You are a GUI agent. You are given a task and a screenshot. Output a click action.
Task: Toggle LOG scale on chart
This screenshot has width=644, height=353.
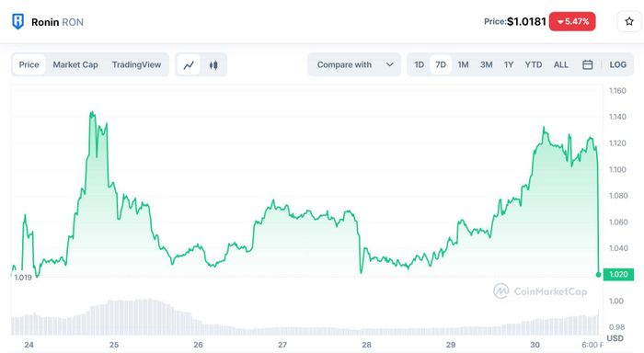[617, 64]
